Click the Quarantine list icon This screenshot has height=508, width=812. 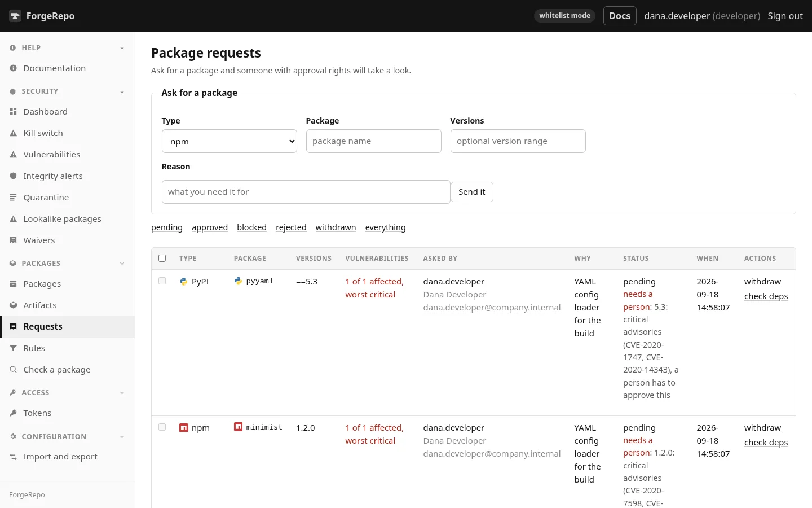coord(13,198)
